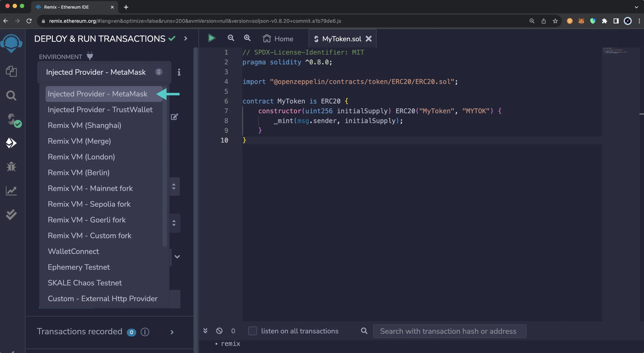Viewport: 644px width, 353px height.
Task: Click the environment info icon
Action: (x=179, y=72)
